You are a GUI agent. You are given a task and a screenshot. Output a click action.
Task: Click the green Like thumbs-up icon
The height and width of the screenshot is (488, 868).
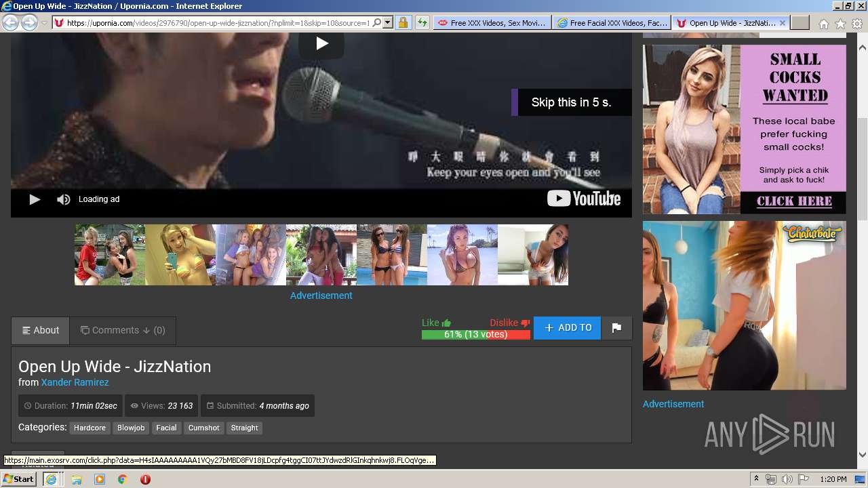click(446, 323)
